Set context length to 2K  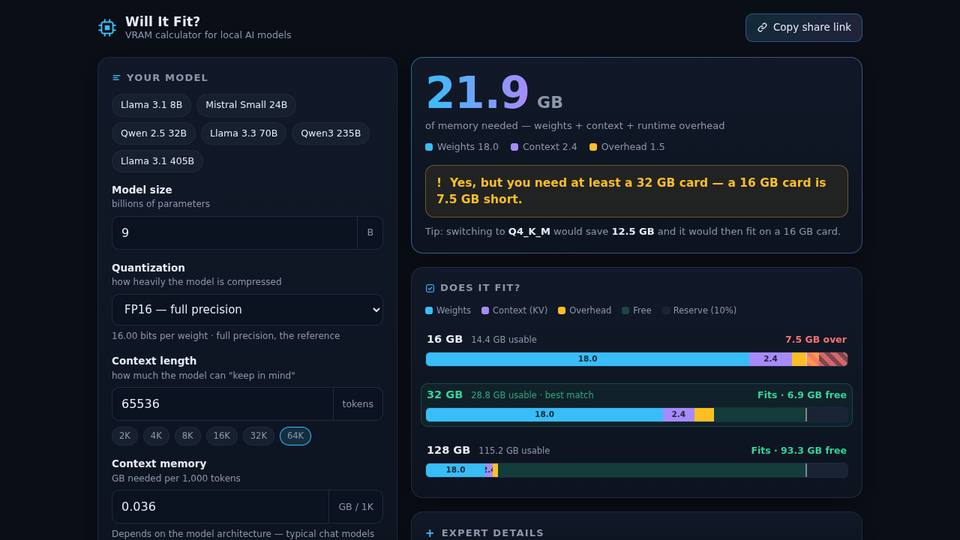tap(125, 436)
